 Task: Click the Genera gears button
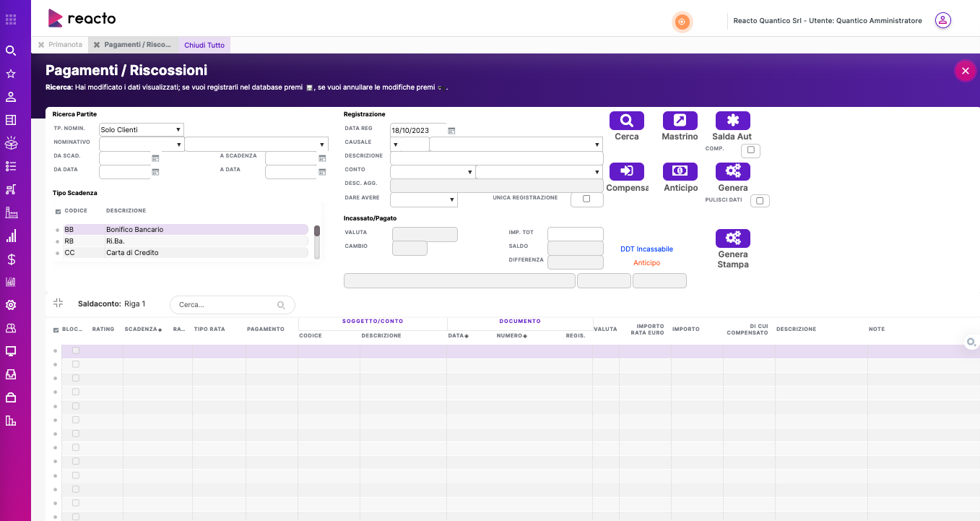pos(733,171)
